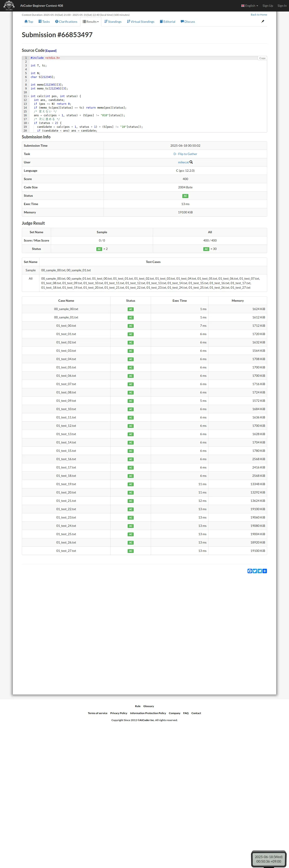Click code size value 2004 Byte
Image resolution: width=289 pixels, height=868 pixels.
[185, 187]
